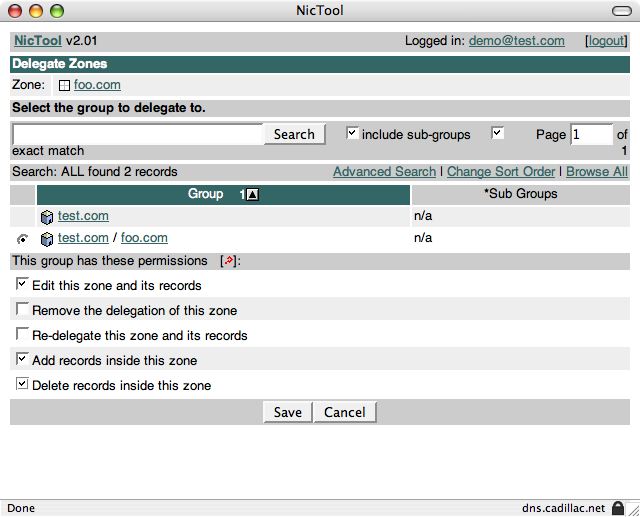Open the Advanced Search link
Screen dimensions: 640x517
coord(384,172)
